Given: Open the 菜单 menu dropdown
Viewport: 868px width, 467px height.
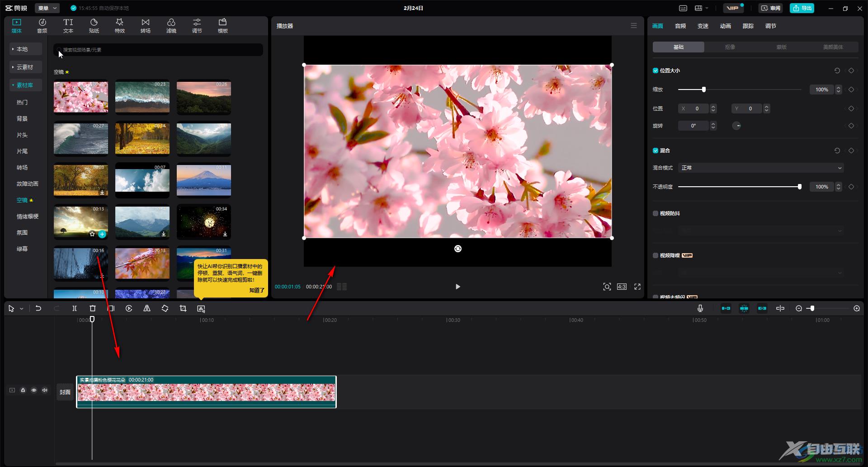Looking at the screenshot, I should pyautogui.click(x=48, y=8).
